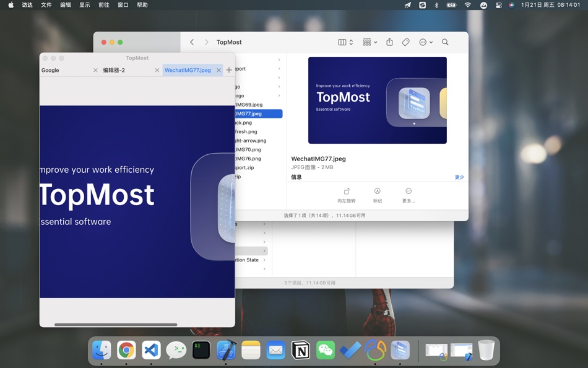The width and height of the screenshot is (588, 368).
Task: Click the back arrow in Finder toolbar
Action: [192, 42]
